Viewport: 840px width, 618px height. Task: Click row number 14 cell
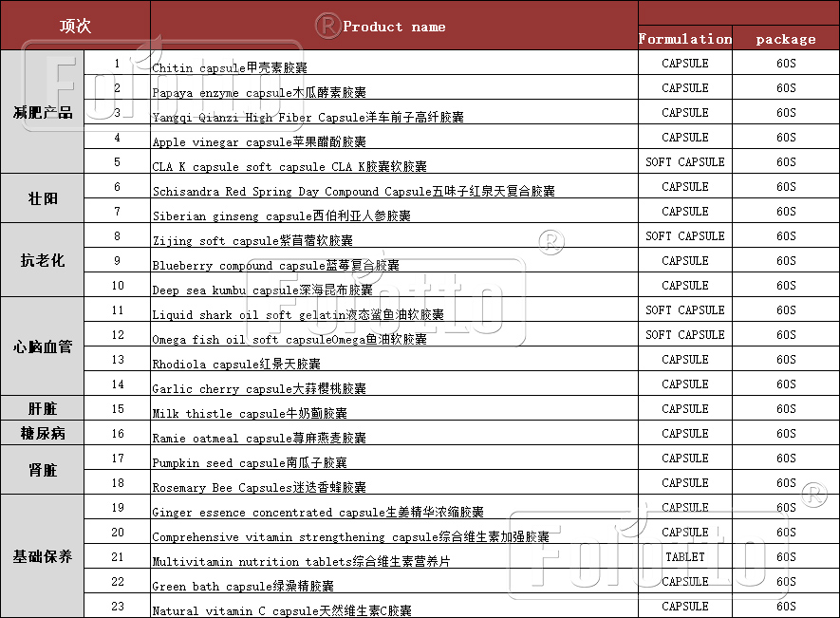coord(118,384)
